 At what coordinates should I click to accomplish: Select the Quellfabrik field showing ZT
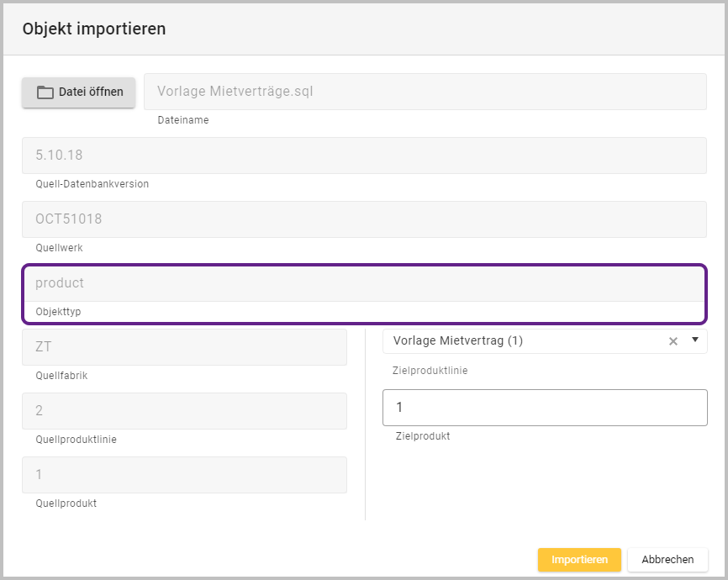pos(184,347)
